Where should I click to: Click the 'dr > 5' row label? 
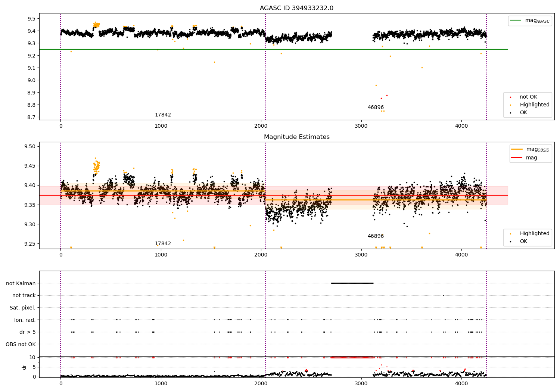click(x=28, y=332)
